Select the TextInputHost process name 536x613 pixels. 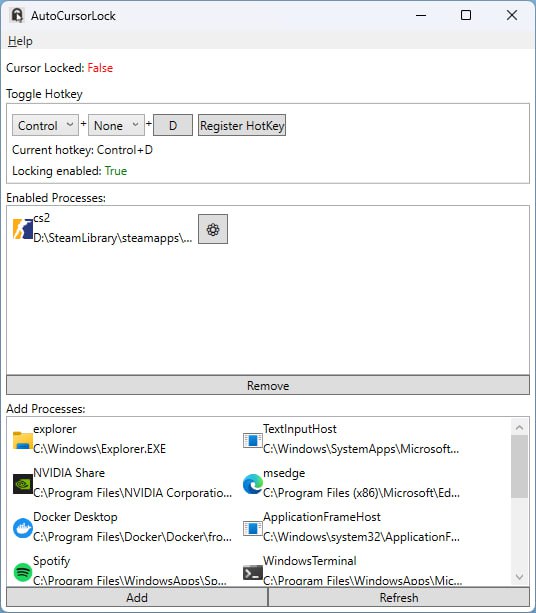[299, 429]
